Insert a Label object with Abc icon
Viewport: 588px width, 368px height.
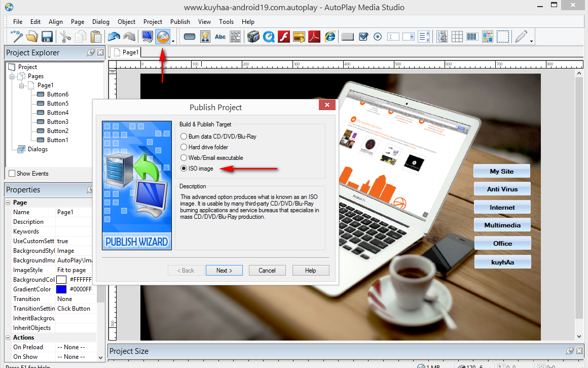(220, 37)
